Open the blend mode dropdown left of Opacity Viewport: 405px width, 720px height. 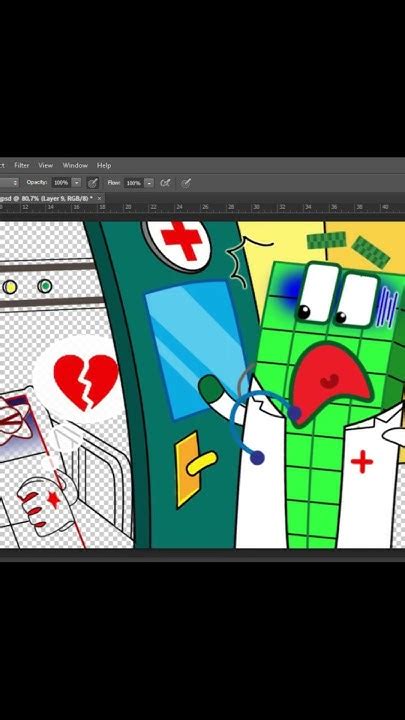point(9,183)
